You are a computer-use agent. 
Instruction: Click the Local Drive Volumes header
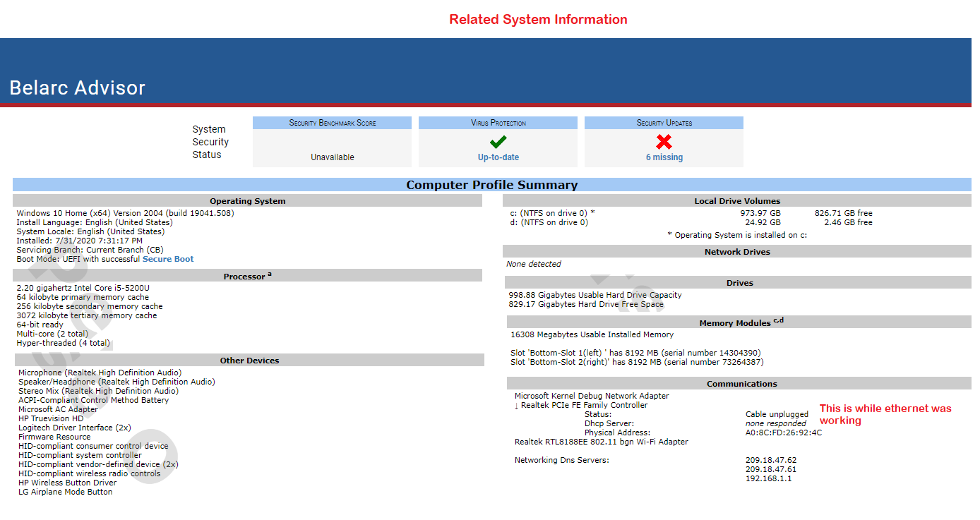point(737,201)
